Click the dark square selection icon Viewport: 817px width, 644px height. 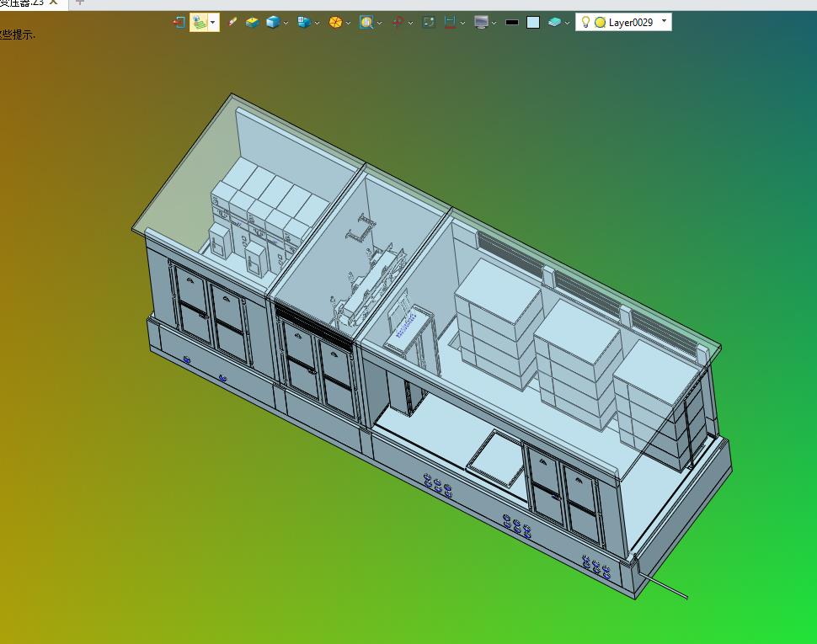[x=429, y=22]
